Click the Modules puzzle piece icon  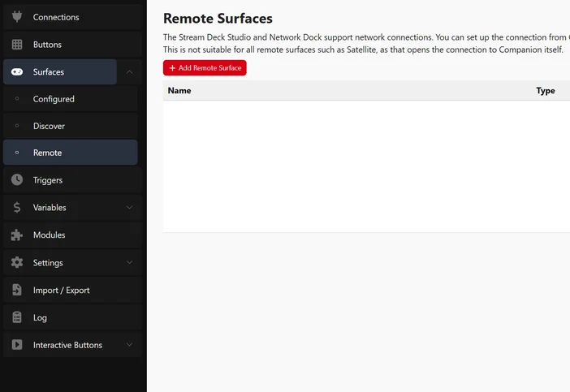pos(17,235)
